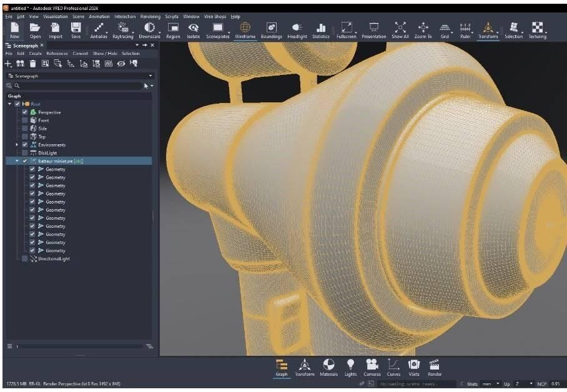Screen dimensions: 567x392
Task: Click the Save button
Action: click(76, 30)
